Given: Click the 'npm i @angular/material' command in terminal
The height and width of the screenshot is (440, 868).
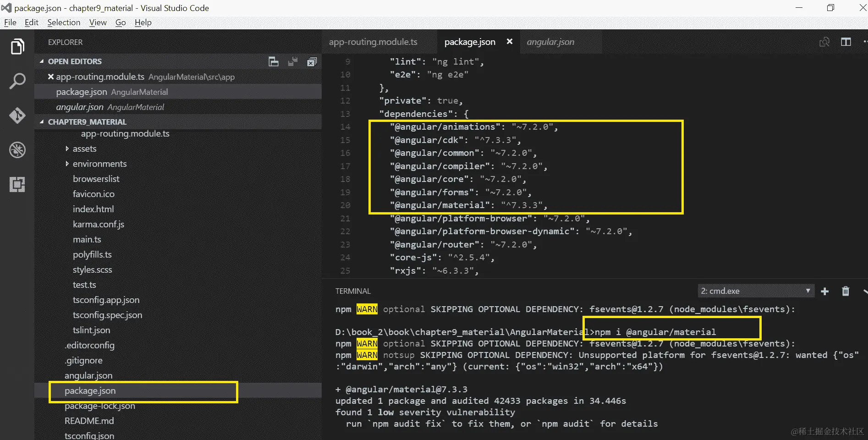Looking at the screenshot, I should tap(655, 332).
